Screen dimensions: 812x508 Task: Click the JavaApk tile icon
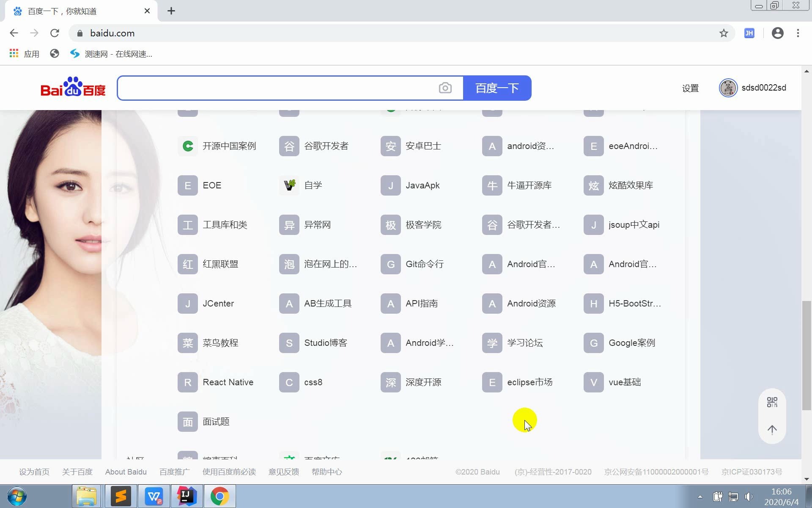click(391, 185)
